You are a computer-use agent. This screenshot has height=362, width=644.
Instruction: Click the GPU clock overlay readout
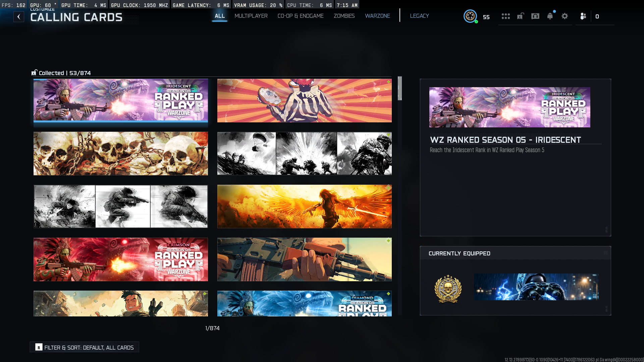click(x=140, y=5)
